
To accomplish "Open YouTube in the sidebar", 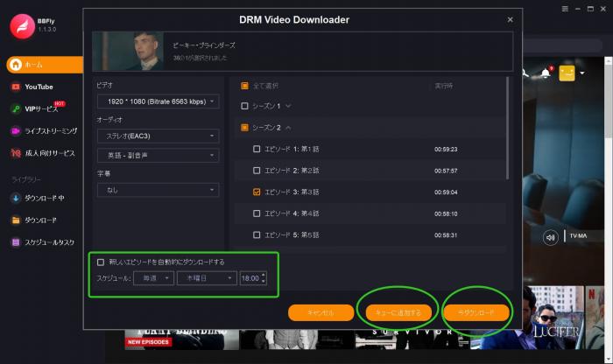I will click(39, 87).
